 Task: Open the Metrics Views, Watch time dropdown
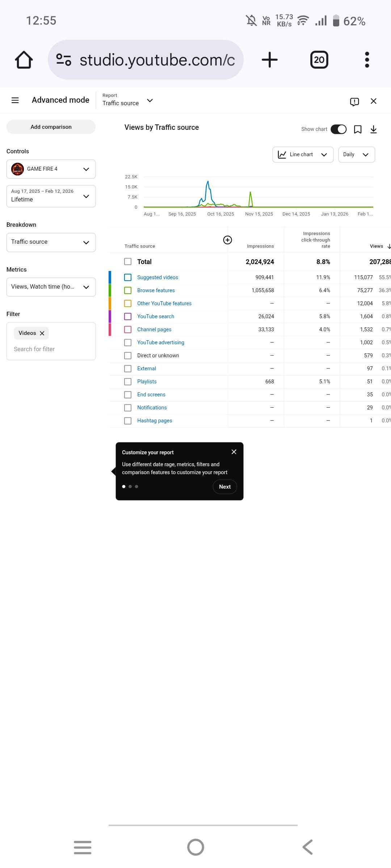coord(51,287)
